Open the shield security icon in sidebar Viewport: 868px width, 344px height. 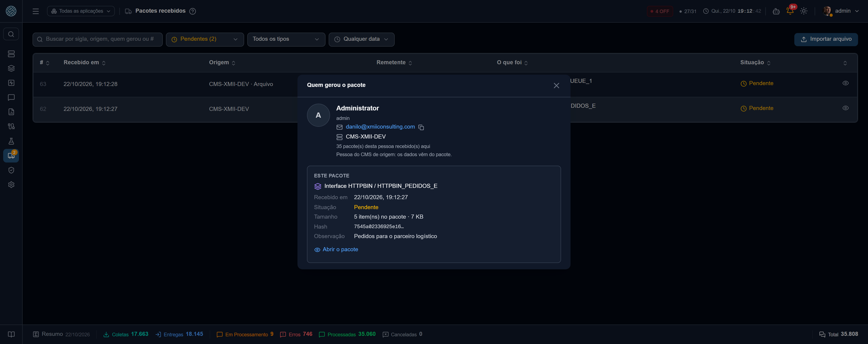11,170
